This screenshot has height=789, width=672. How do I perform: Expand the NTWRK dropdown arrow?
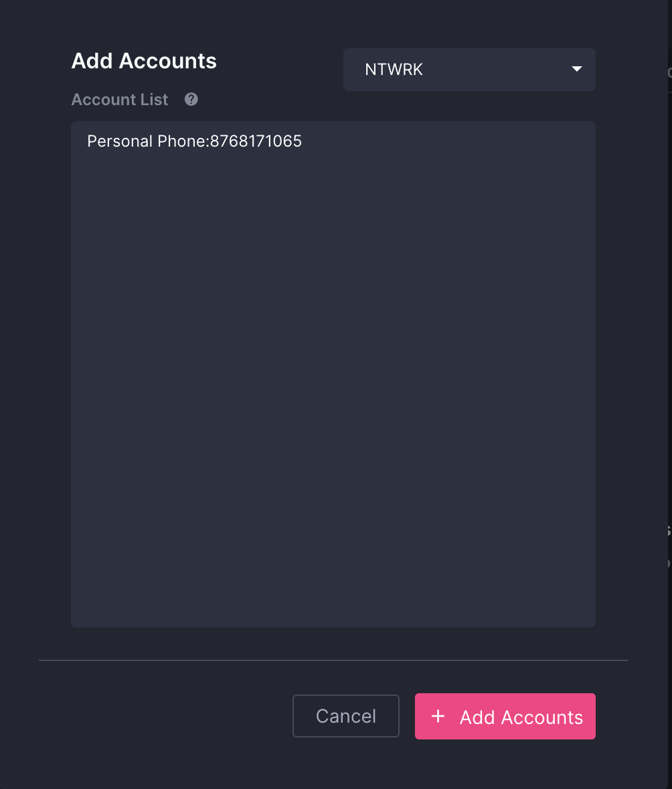tap(576, 69)
